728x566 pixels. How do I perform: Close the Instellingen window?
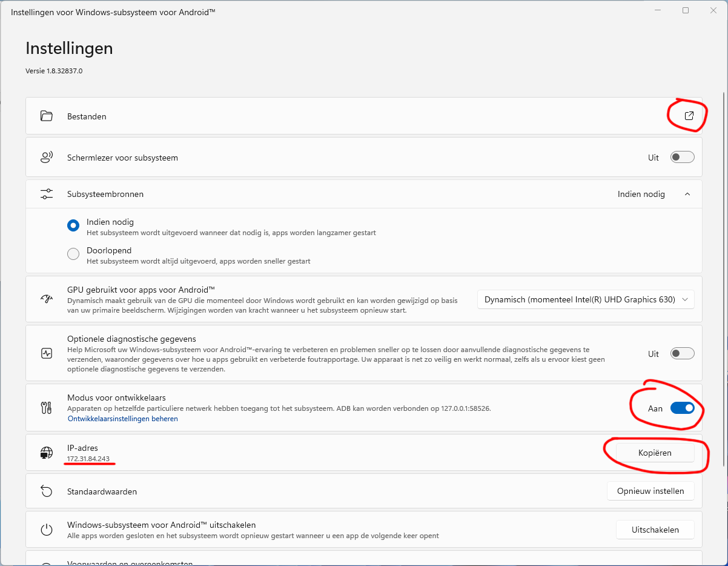[713, 10]
